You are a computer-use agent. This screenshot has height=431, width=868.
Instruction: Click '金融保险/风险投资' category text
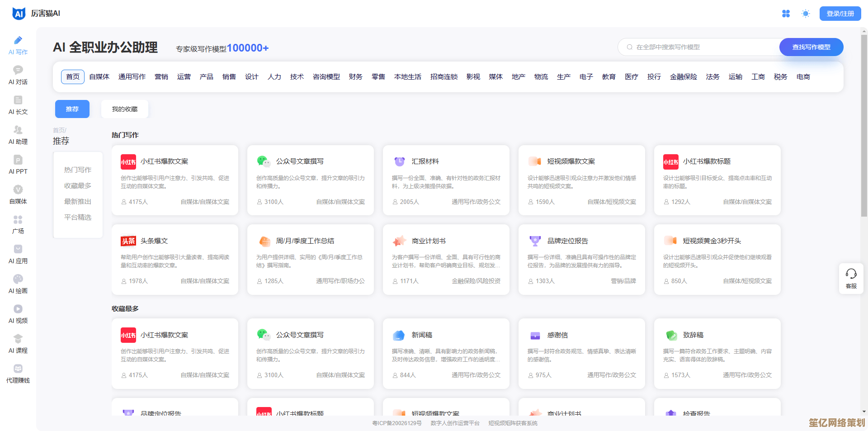476,281
